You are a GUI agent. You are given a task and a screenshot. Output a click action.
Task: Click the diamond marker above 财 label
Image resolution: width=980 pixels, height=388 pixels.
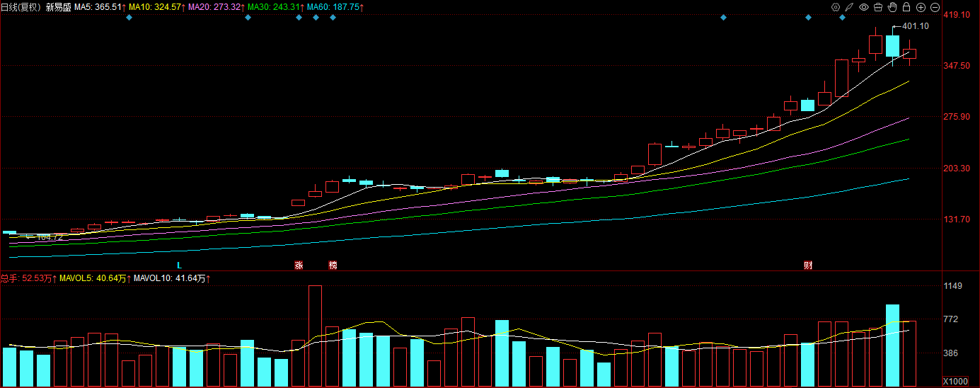(808, 17)
